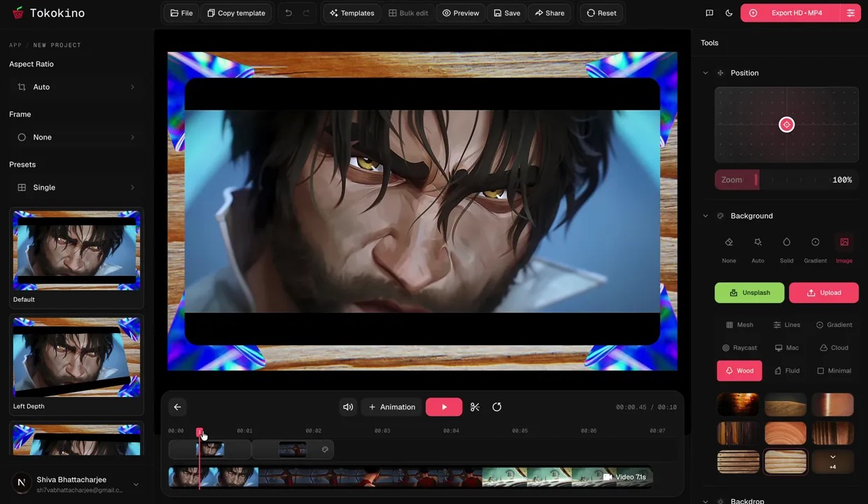The width and height of the screenshot is (868, 504).
Task: Choose Minimal background category
Action: click(x=834, y=371)
